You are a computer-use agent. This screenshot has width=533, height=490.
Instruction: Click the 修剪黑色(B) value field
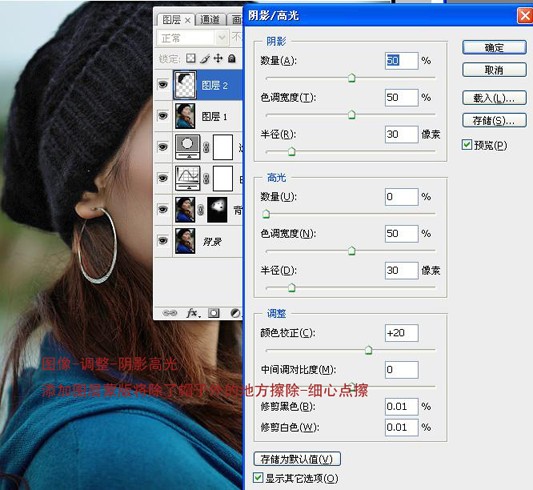[x=401, y=406]
